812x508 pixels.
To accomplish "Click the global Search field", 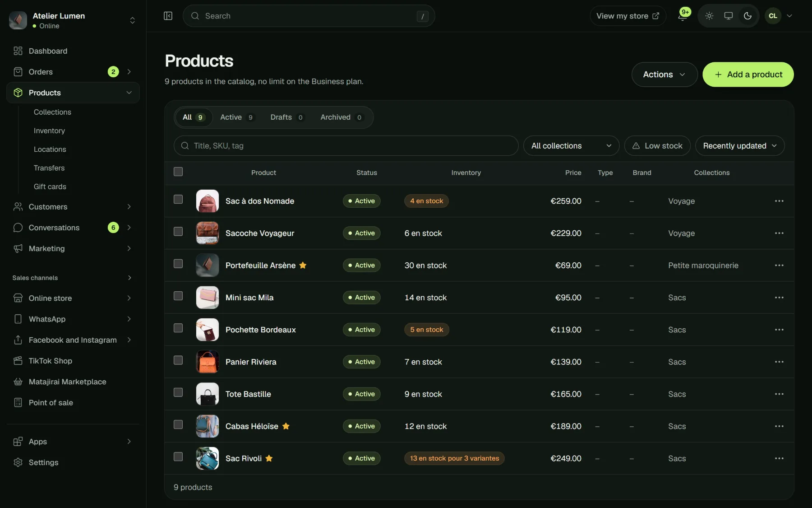I will pos(309,16).
